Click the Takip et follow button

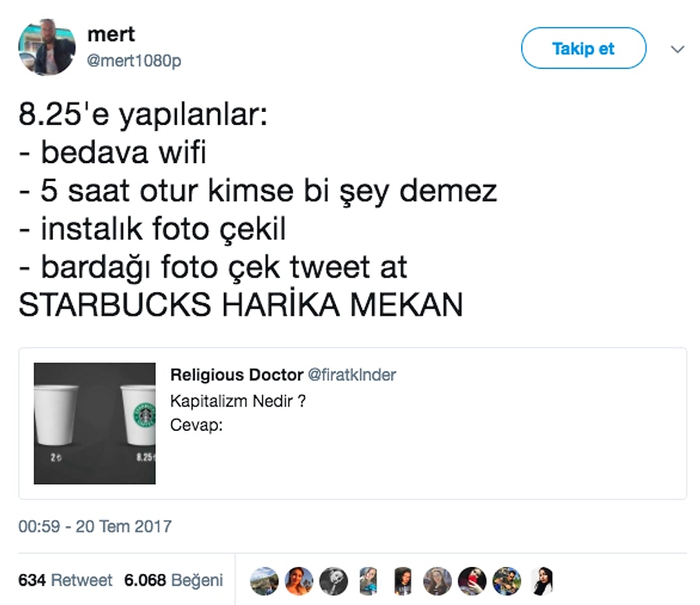pos(583,48)
